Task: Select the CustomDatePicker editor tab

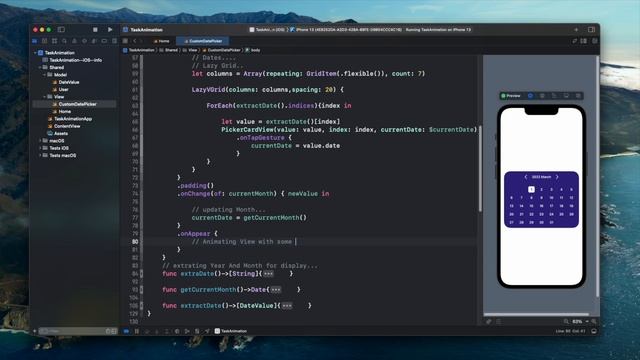Action: [x=203, y=41]
